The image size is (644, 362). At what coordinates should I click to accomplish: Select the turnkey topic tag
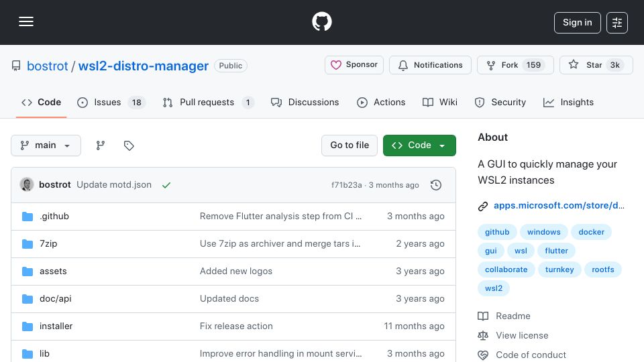pos(559,269)
